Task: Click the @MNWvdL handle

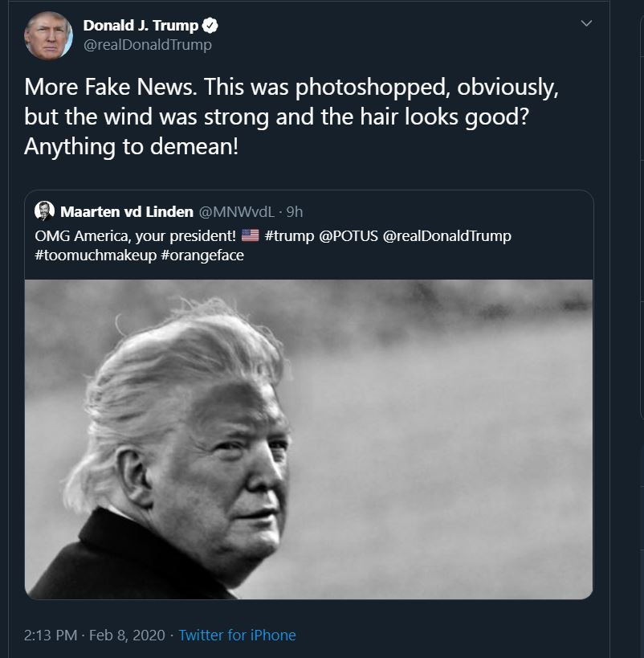Action: pyautogui.click(x=236, y=212)
